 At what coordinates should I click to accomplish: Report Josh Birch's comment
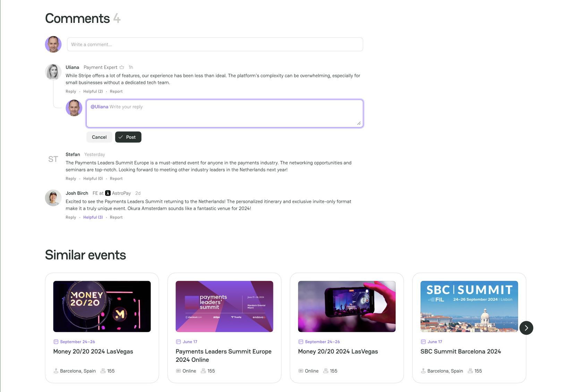116,218
